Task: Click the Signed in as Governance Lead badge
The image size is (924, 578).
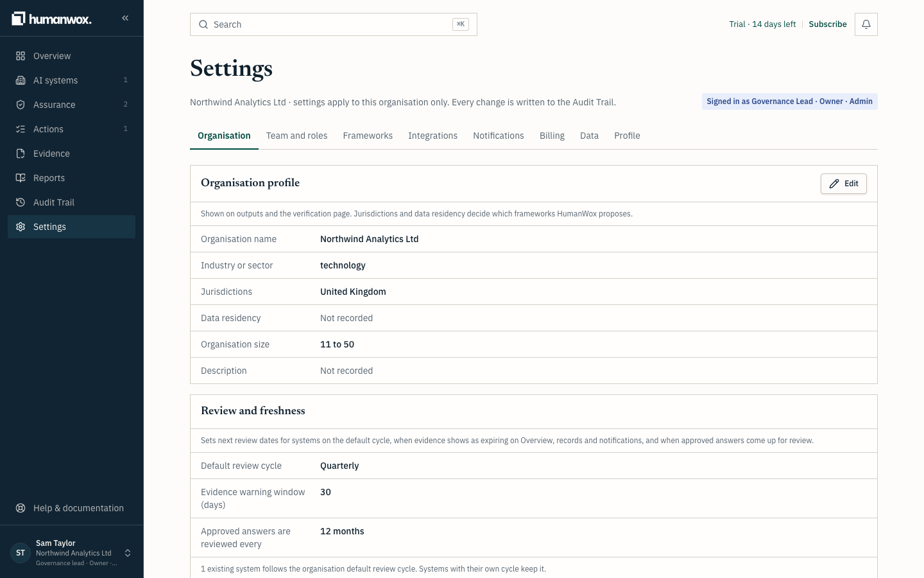Action: (x=789, y=101)
